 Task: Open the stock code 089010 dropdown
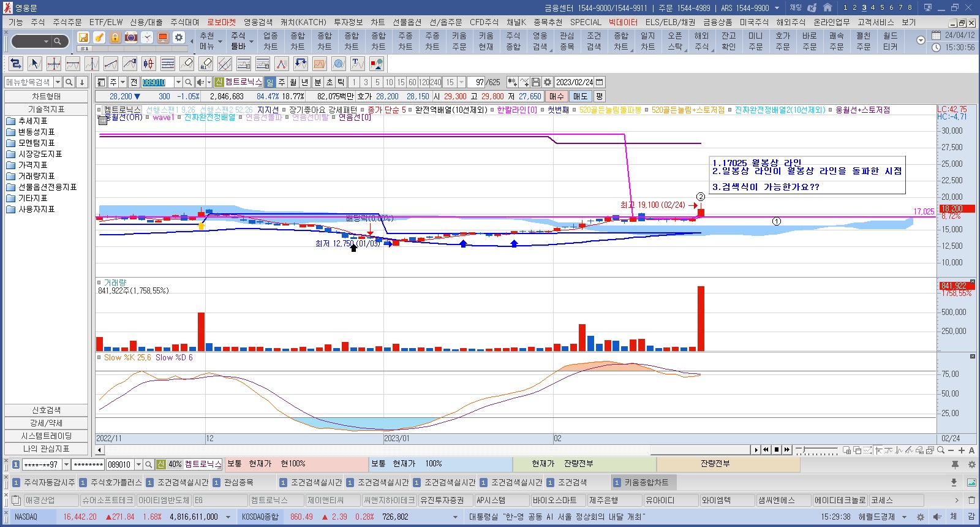(x=178, y=82)
